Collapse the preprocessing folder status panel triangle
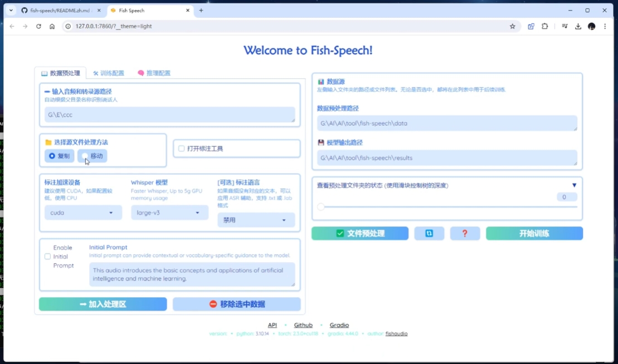The width and height of the screenshot is (618, 364). (574, 185)
